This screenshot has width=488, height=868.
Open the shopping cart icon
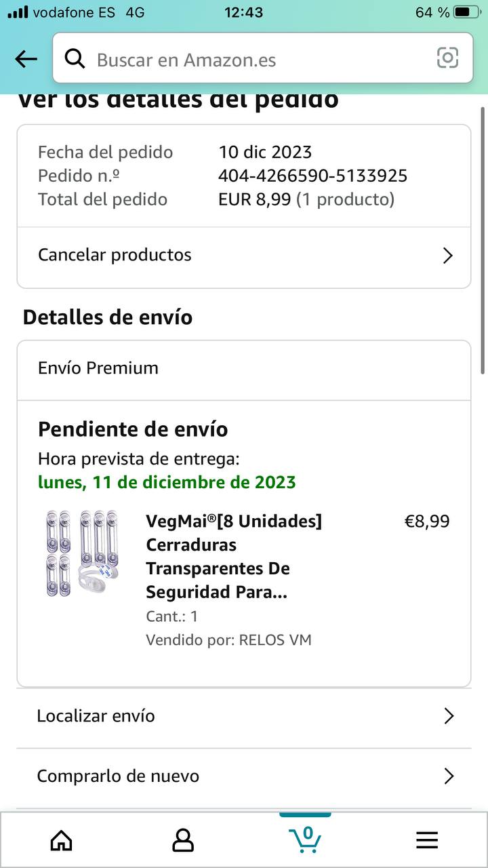(x=305, y=839)
